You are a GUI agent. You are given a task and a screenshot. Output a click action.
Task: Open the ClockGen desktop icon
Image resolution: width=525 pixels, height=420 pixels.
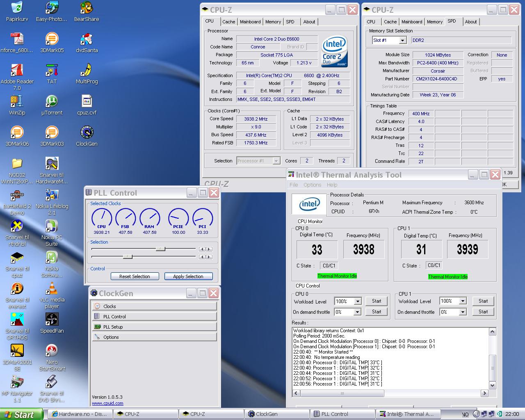[x=87, y=136]
